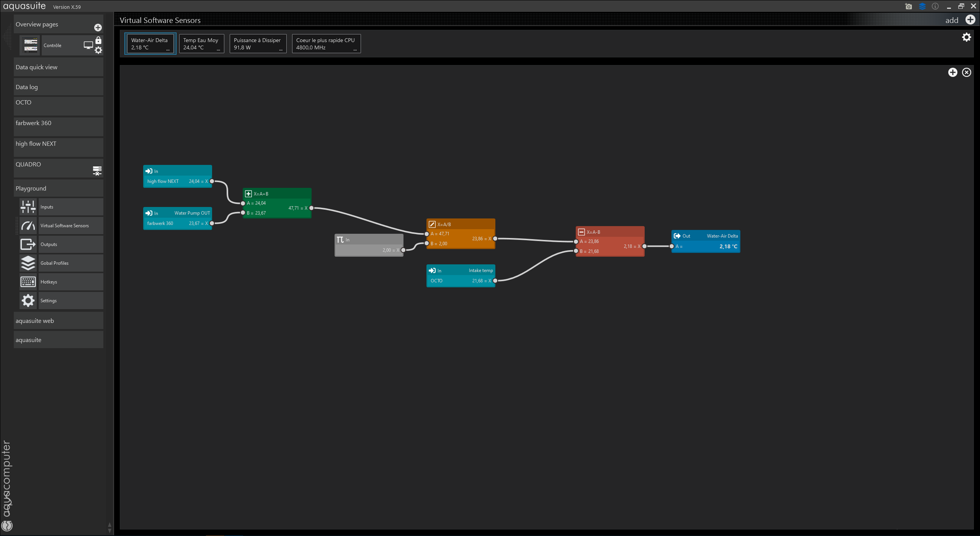Viewport: 980px width, 536px height.
Task: Click the Outputs arrow icon
Action: 28,244
